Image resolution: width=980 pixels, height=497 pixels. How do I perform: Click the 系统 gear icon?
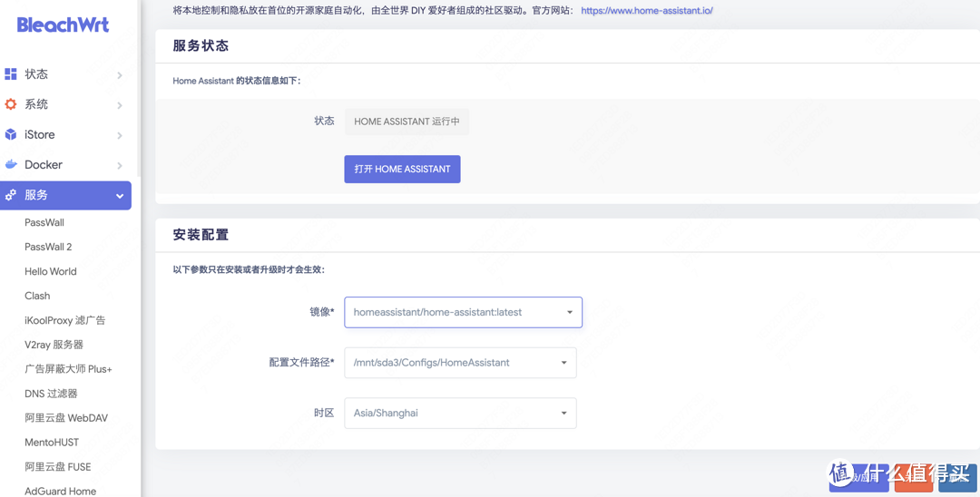pos(11,104)
